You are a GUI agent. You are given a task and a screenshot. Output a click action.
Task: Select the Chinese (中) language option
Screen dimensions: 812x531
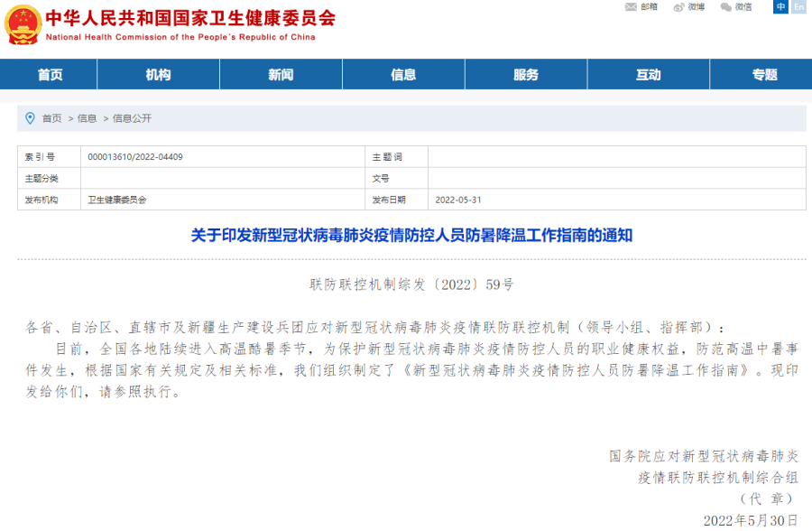click(x=779, y=7)
